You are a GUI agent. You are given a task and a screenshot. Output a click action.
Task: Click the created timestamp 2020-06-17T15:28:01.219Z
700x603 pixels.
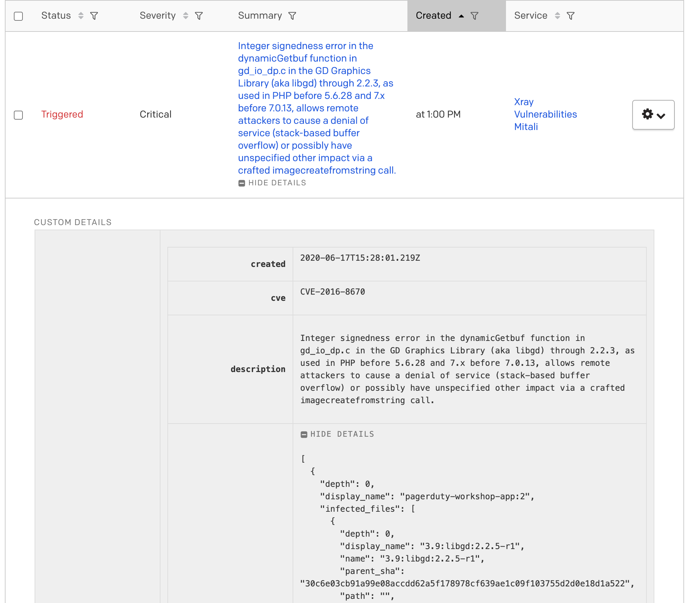[x=360, y=258]
